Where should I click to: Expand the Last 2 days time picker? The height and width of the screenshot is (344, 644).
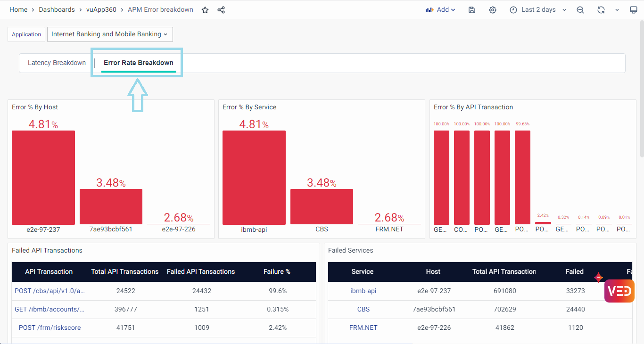538,10
